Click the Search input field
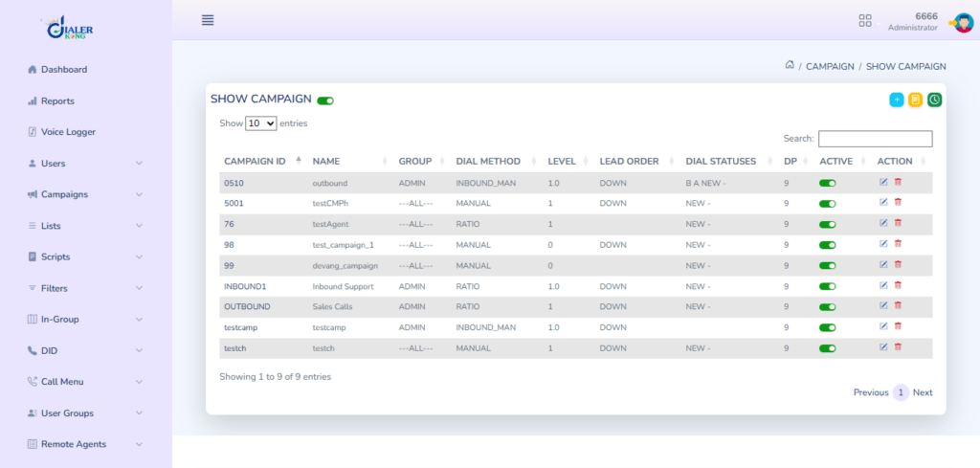The width and height of the screenshot is (980, 468). 875,139
